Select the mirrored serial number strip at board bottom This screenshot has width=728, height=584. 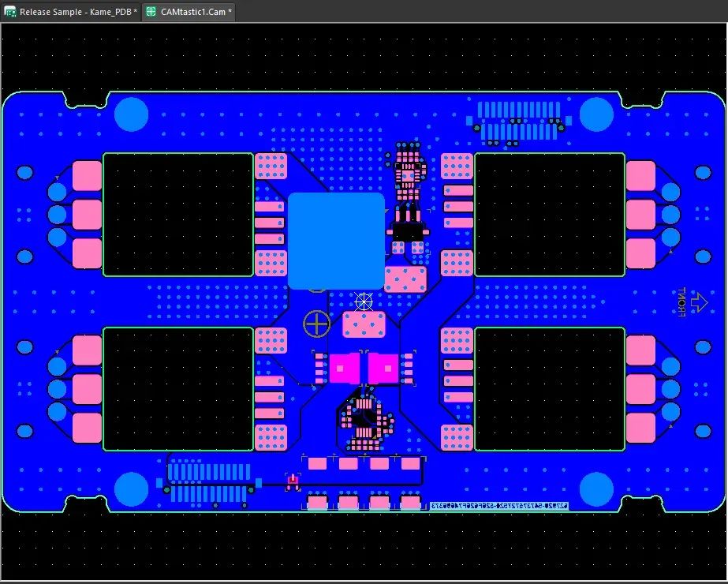tap(499, 506)
